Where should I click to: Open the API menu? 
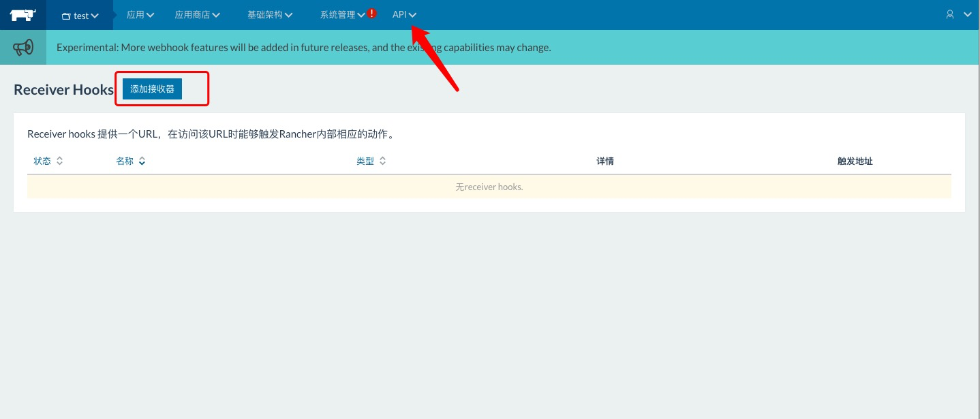(405, 14)
